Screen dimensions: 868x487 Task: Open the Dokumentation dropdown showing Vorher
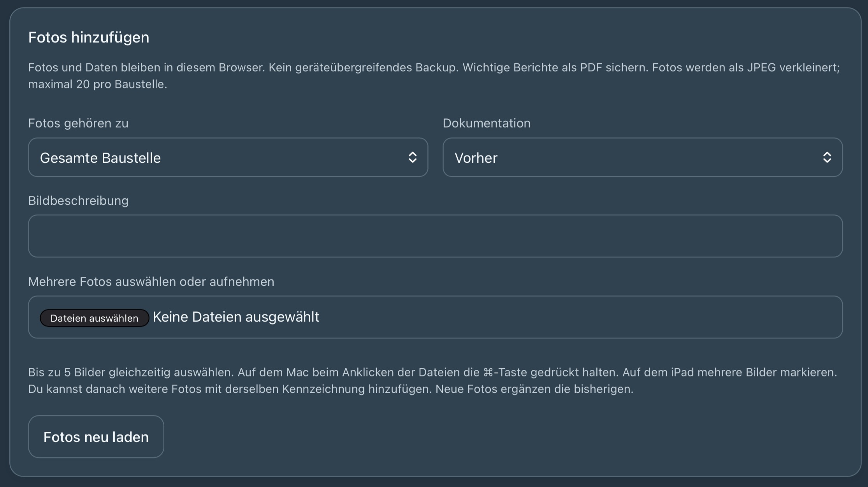643,157
